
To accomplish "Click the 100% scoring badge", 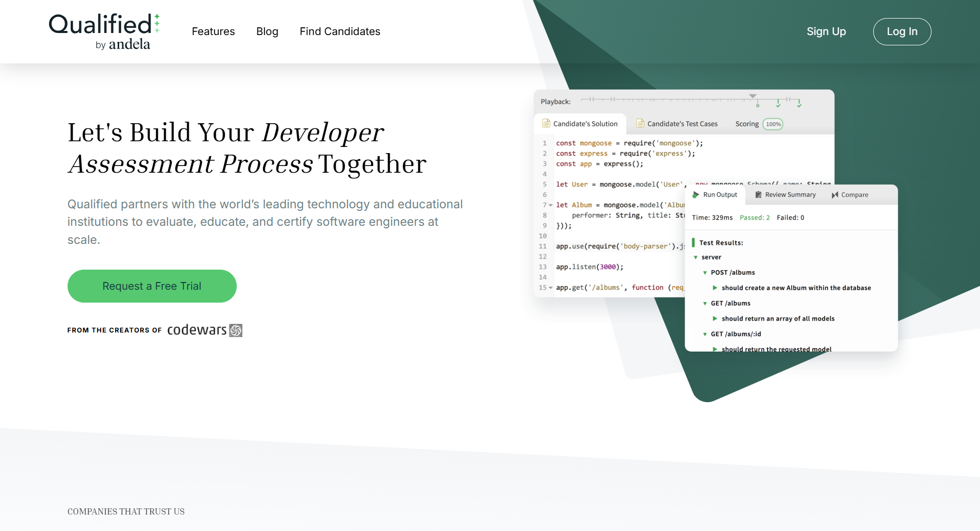I will (x=773, y=124).
